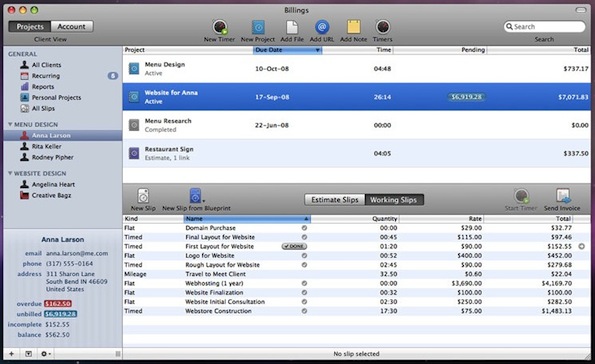Open the New Slip from Blueprint dropdown arrow

click(204, 201)
